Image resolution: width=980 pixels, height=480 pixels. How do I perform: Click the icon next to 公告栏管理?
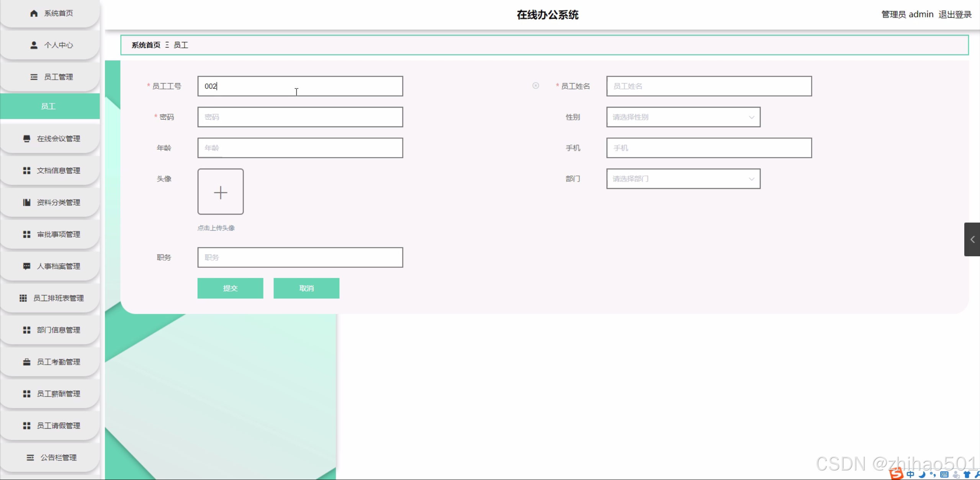(x=31, y=457)
